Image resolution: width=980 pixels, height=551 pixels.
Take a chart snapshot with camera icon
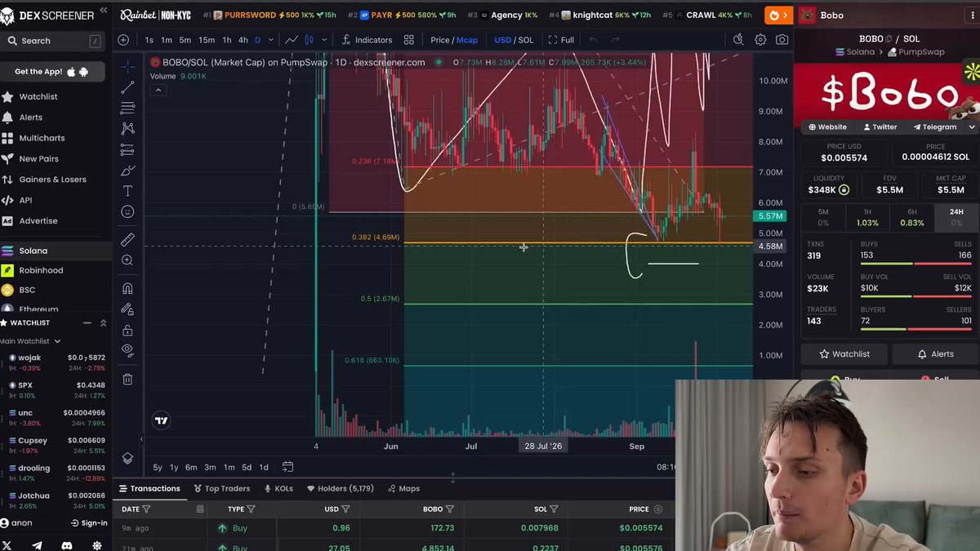pyautogui.click(x=782, y=40)
